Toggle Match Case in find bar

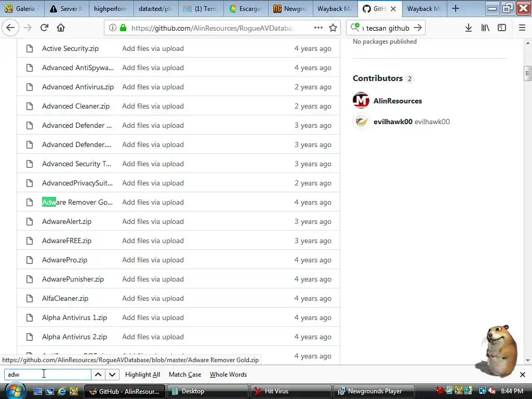[x=185, y=375]
